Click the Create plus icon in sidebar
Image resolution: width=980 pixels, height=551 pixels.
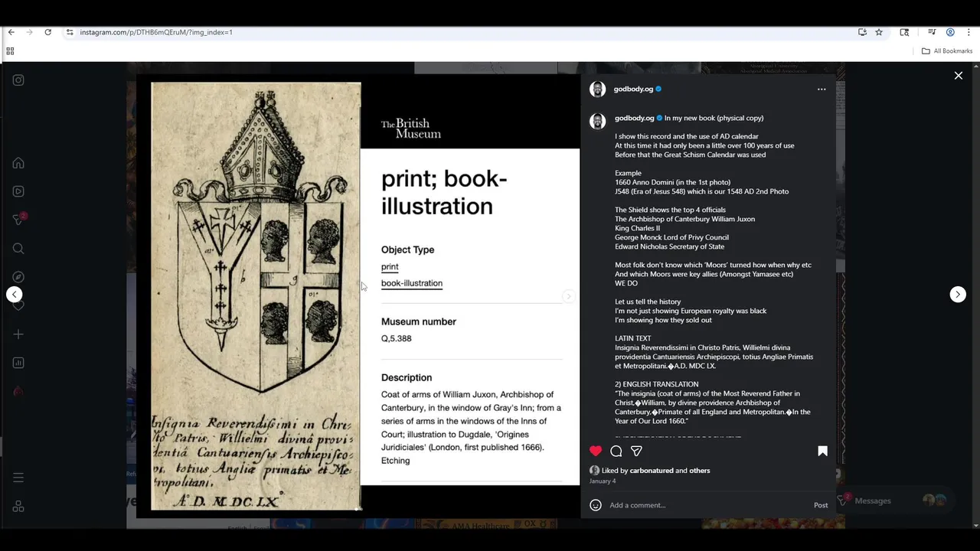[18, 334]
